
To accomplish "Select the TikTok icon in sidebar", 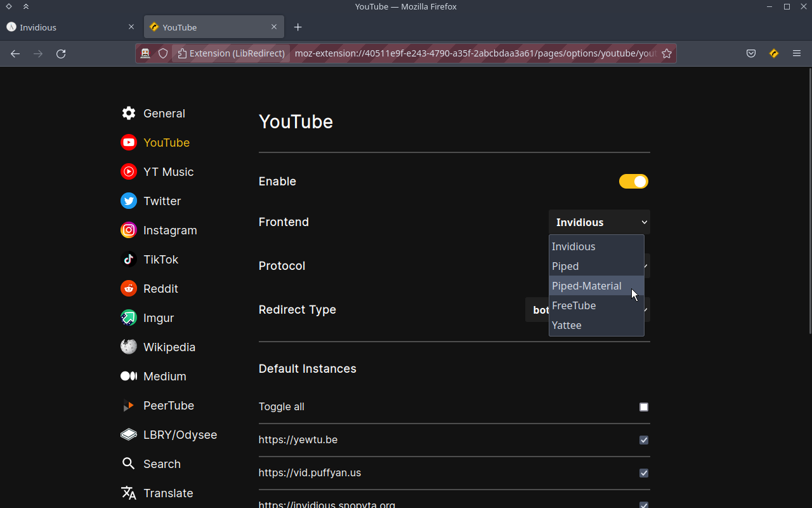I will point(129,259).
